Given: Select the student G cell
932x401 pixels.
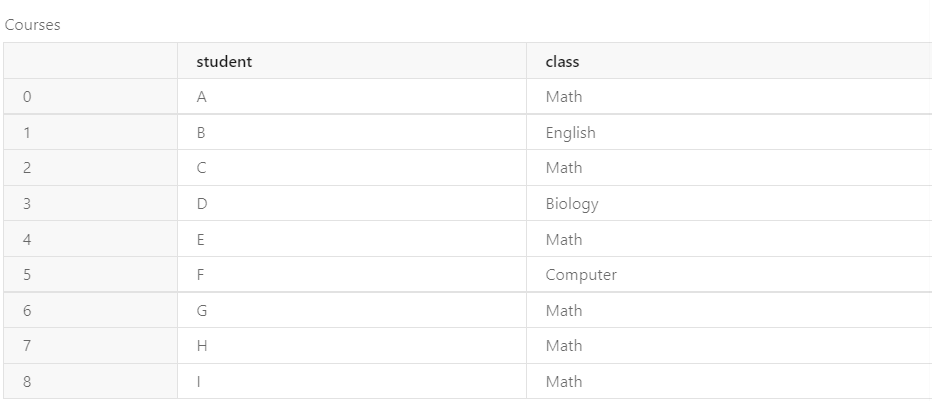Looking at the screenshot, I should coord(201,311).
